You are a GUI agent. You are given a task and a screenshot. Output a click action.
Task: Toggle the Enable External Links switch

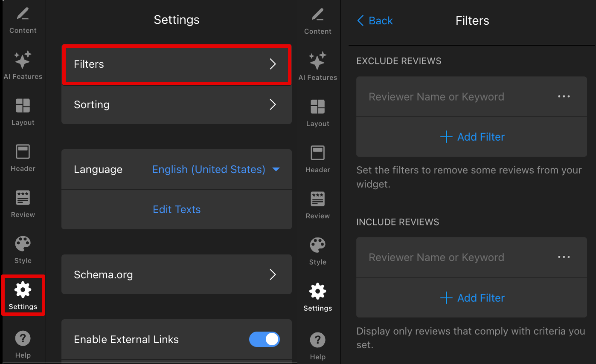click(x=264, y=339)
